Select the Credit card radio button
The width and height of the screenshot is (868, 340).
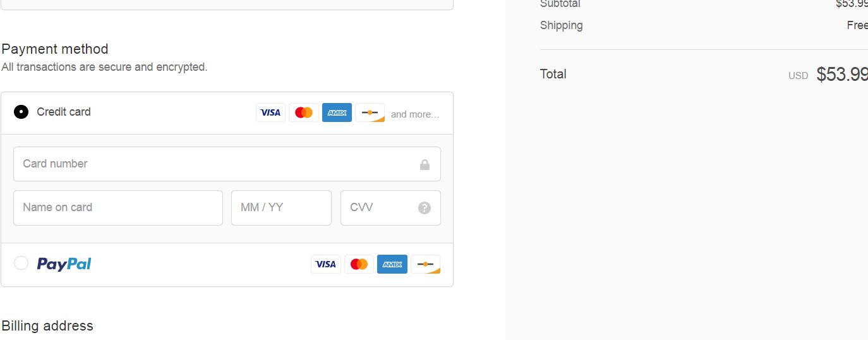[x=21, y=112]
